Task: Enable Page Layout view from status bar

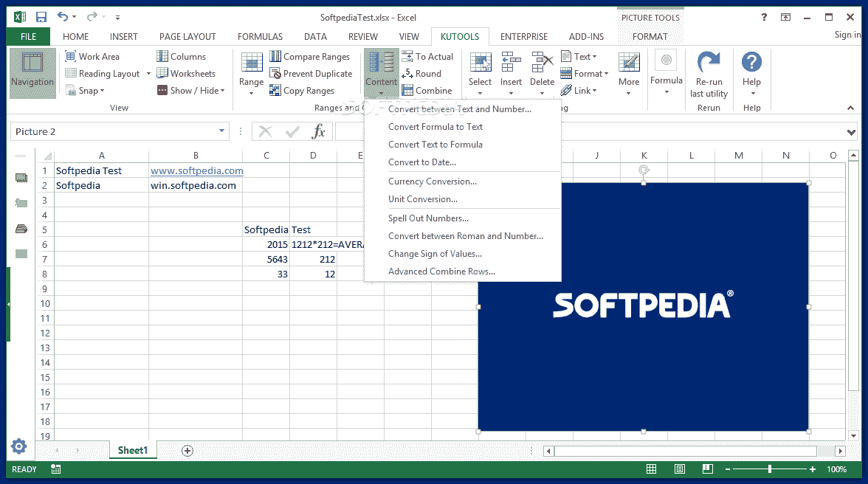Action: [678, 469]
